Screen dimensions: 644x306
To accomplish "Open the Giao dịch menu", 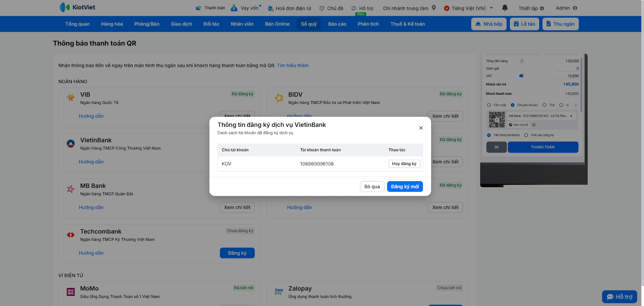I will point(181,24).
